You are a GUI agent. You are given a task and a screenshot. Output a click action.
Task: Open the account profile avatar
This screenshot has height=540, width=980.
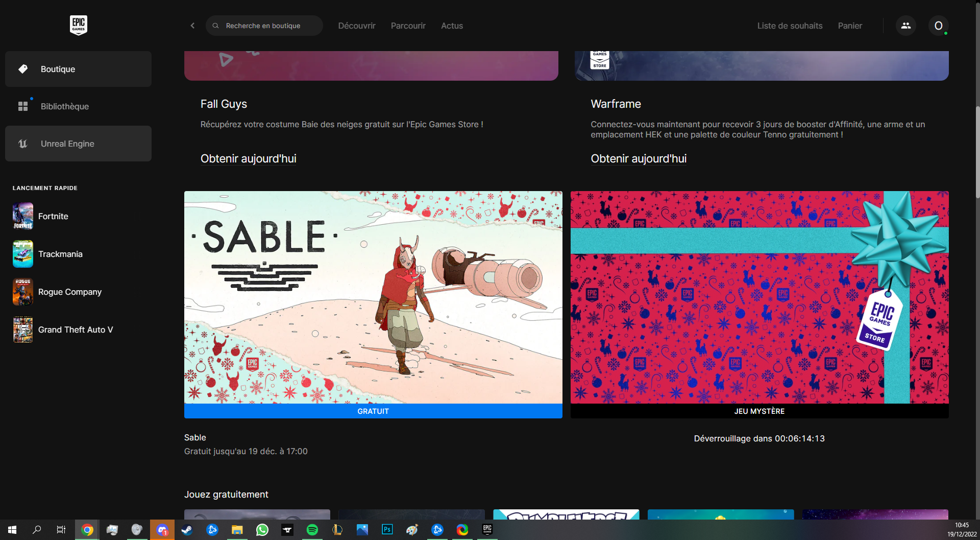pyautogui.click(x=938, y=26)
